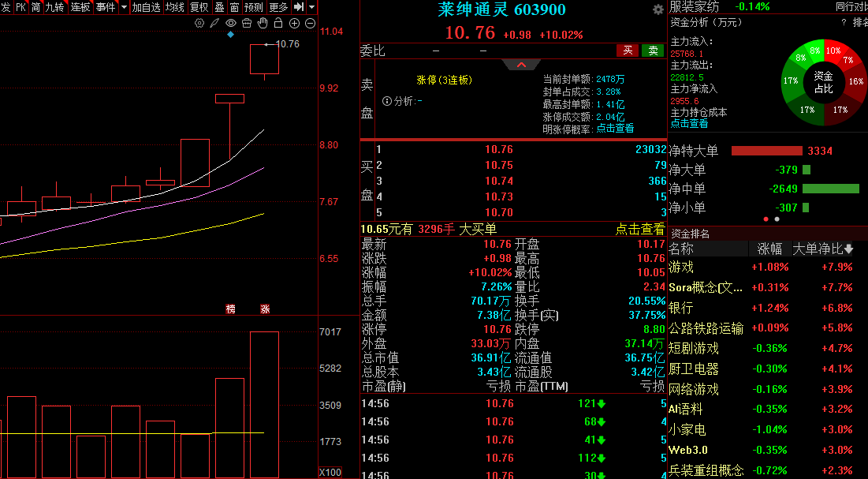Viewport: 868px width, 479px height.
Task: Select the Web3.0 row
Action: pos(768,450)
